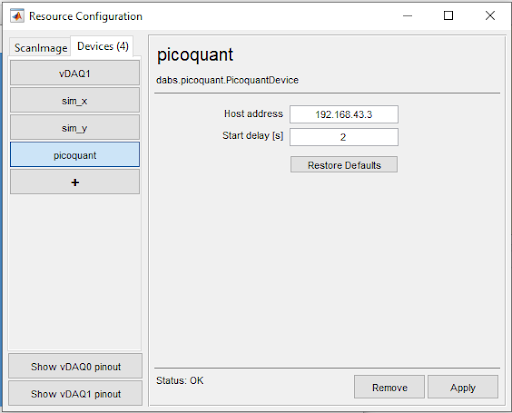Minimize the Resource Configuration window
The width and height of the screenshot is (512, 413).
407,16
